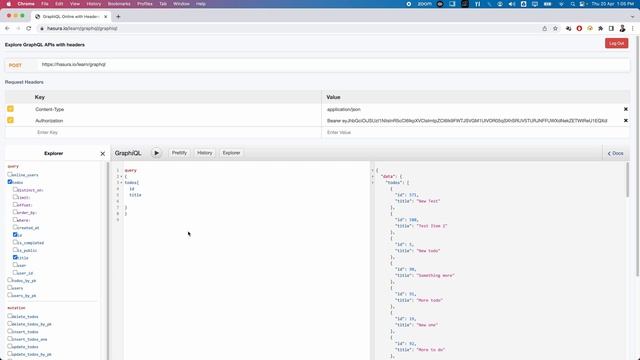Uncheck the title field in Explorer

point(15,257)
